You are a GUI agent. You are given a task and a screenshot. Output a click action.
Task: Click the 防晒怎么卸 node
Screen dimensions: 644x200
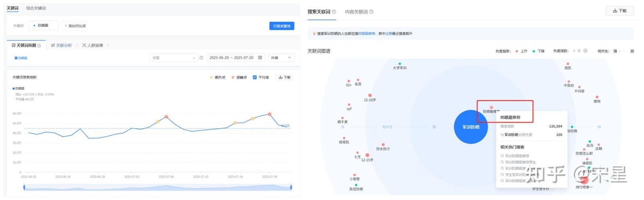(584, 149)
